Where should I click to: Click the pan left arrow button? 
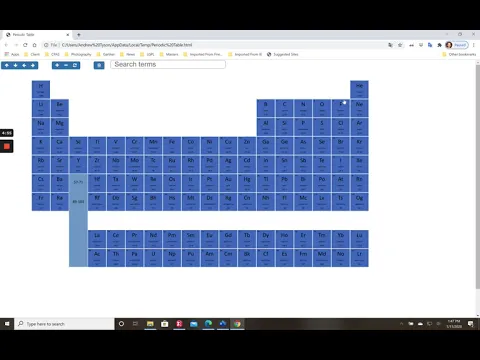pyautogui.click(x=24, y=65)
